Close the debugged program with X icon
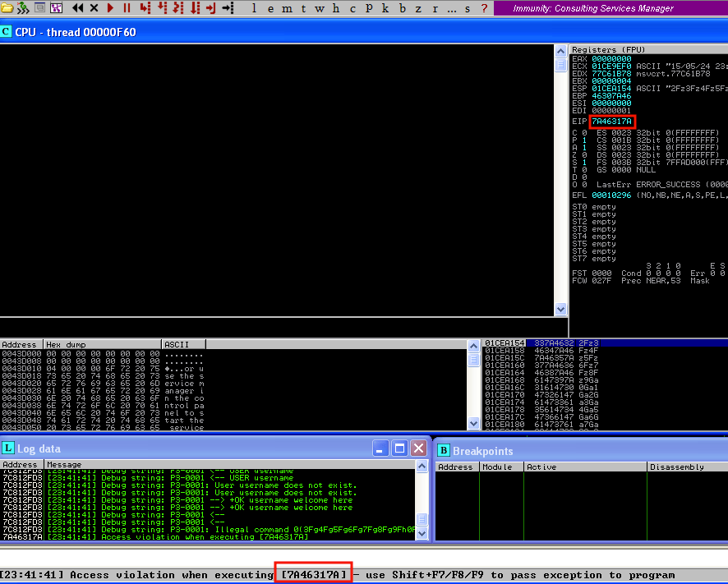This screenshot has height=584, width=728. click(94, 8)
